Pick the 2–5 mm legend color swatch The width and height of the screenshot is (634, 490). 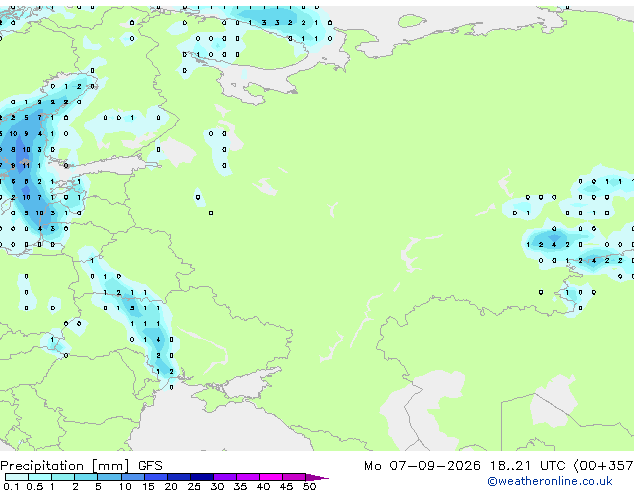pos(86,477)
